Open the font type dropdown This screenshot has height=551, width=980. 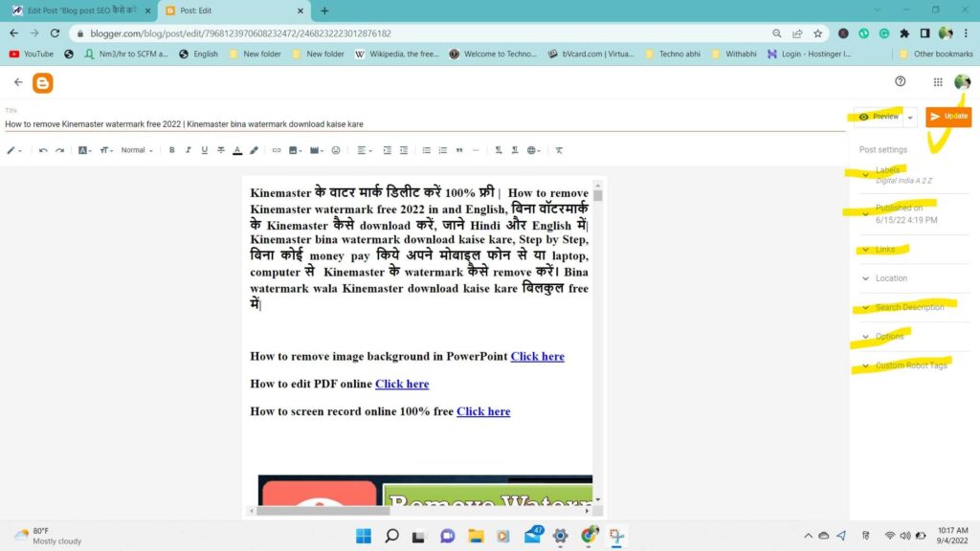[x=84, y=150]
